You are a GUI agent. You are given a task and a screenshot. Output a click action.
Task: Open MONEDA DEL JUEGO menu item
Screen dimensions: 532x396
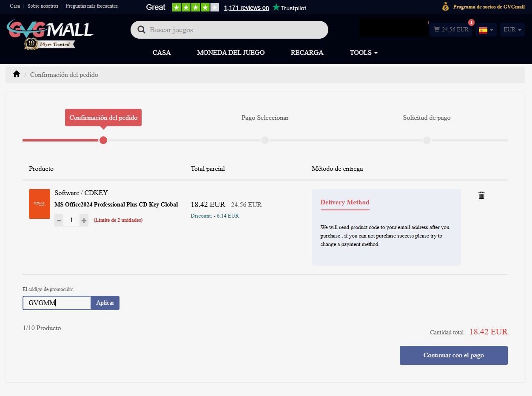tap(231, 53)
